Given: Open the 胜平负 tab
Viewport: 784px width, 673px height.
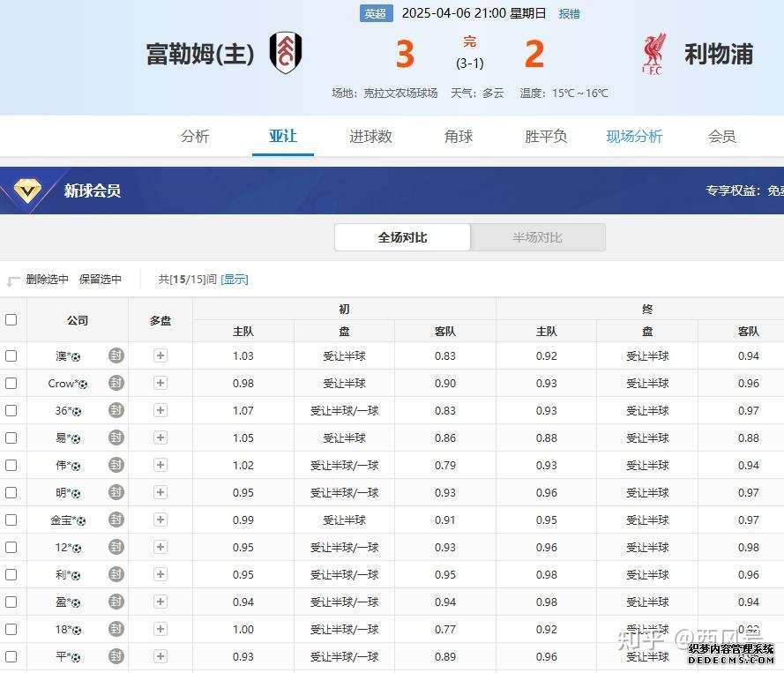Looking at the screenshot, I should pos(546,136).
